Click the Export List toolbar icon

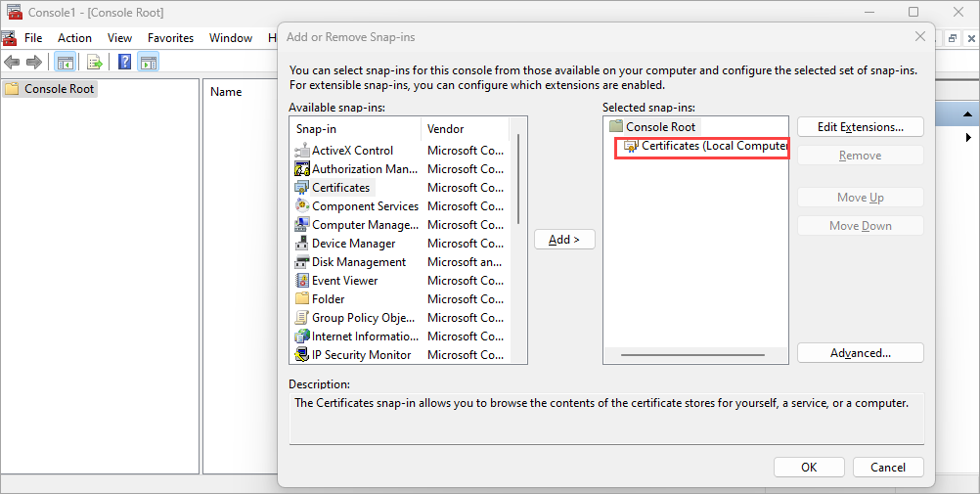coord(94,62)
